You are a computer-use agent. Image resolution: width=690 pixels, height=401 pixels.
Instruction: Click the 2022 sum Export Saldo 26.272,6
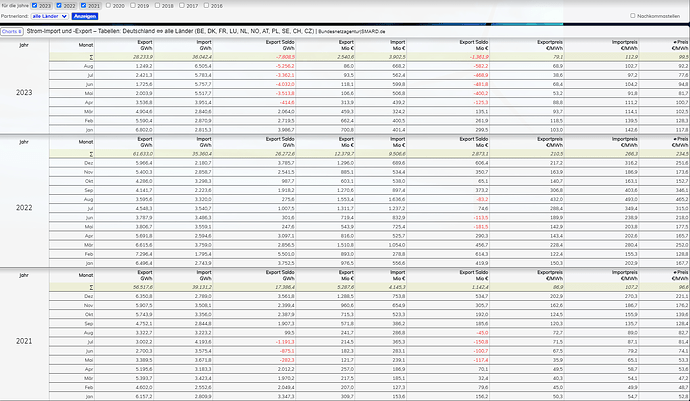coord(285,154)
